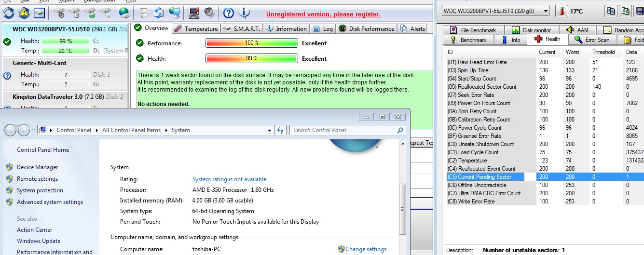Open System protection link

pos(40,190)
